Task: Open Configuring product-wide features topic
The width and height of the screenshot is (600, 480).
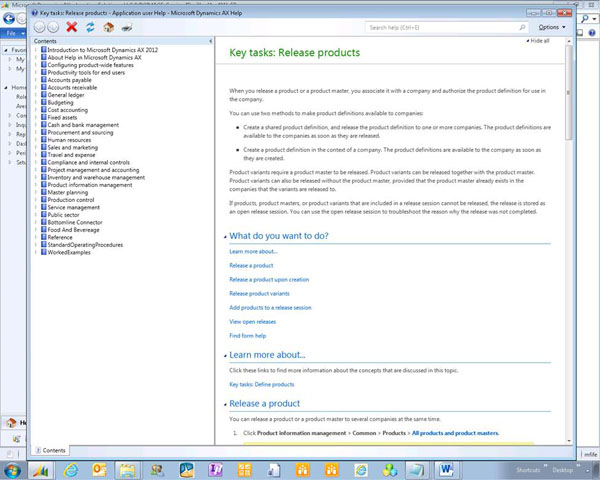Action: tap(91, 65)
